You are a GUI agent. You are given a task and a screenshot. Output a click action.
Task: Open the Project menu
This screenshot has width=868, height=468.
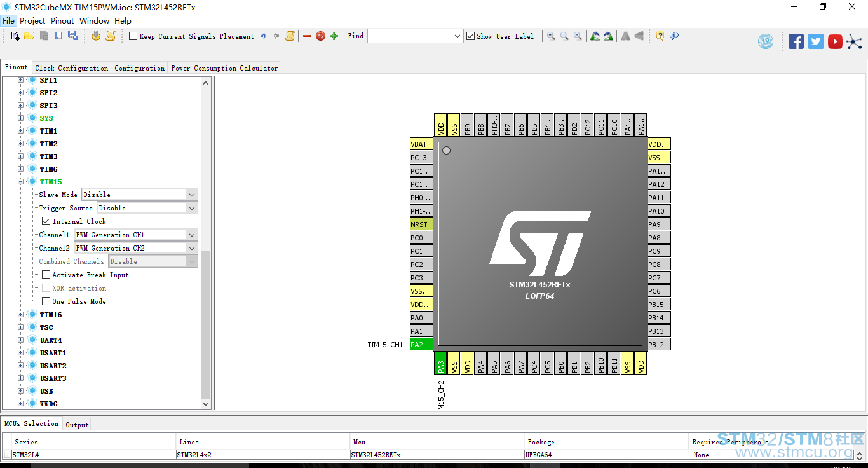click(32, 21)
